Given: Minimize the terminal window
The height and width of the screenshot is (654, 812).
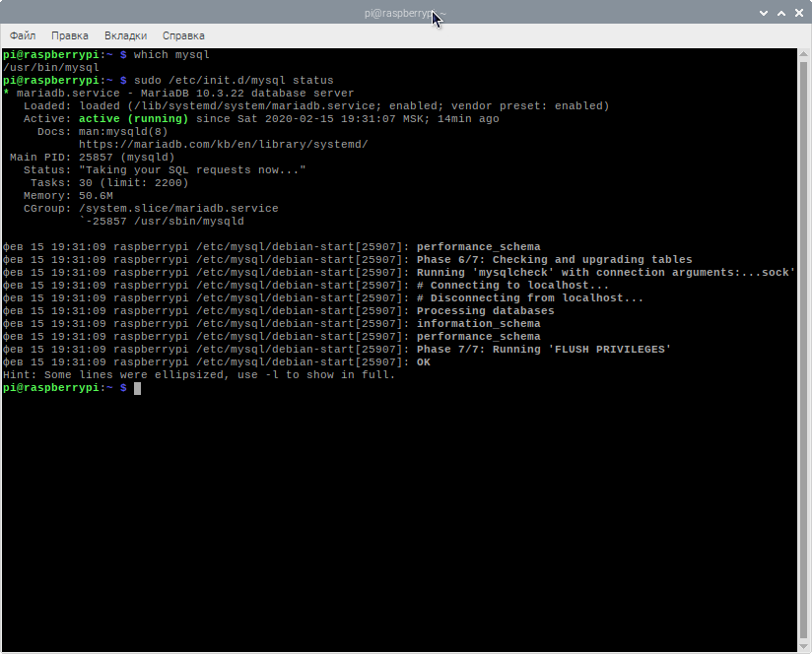Looking at the screenshot, I should click(x=765, y=13).
